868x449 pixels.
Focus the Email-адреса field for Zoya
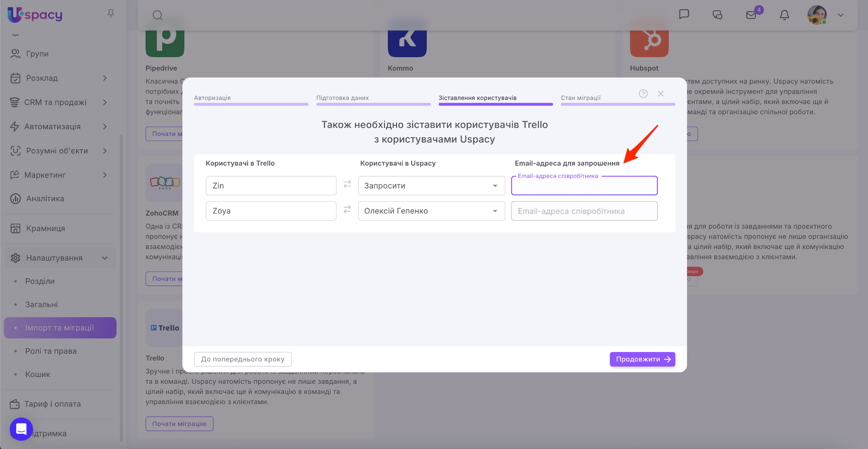(584, 211)
